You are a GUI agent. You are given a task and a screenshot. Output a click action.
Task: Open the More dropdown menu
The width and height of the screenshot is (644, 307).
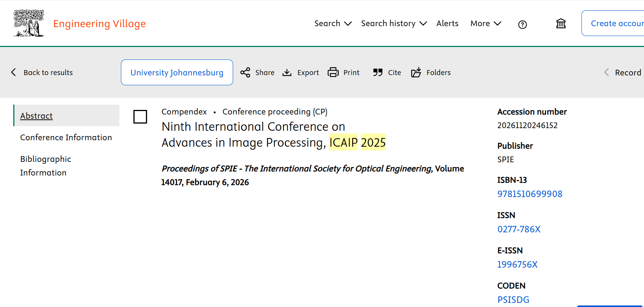click(486, 23)
